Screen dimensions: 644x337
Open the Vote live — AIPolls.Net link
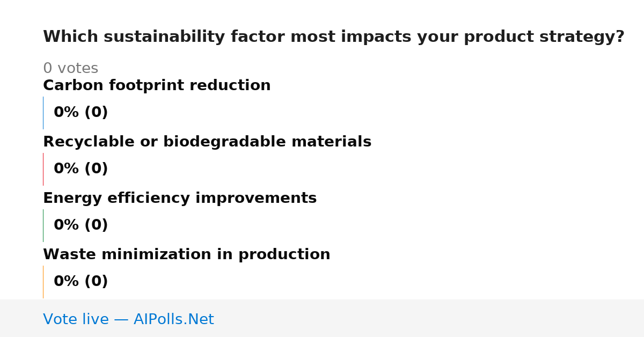(x=128, y=320)
